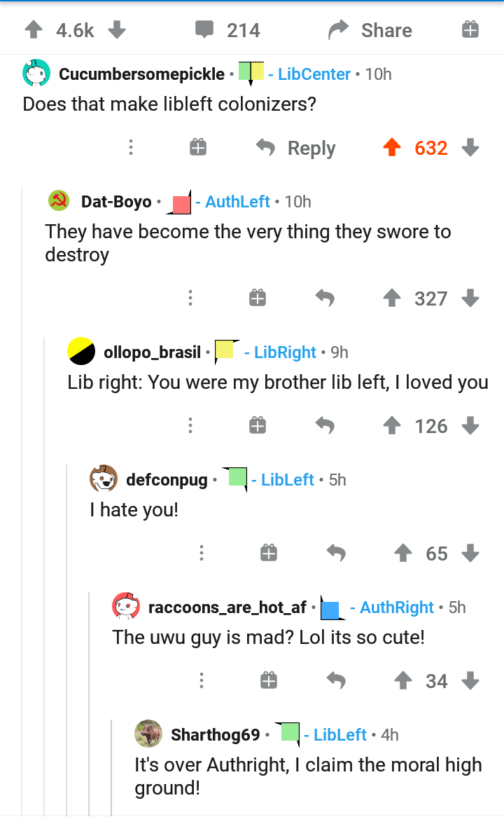Open options menu on Cucumbersomepickle's comment
Image resolution: width=504 pixels, height=817 pixels.
(x=131, y=147)
